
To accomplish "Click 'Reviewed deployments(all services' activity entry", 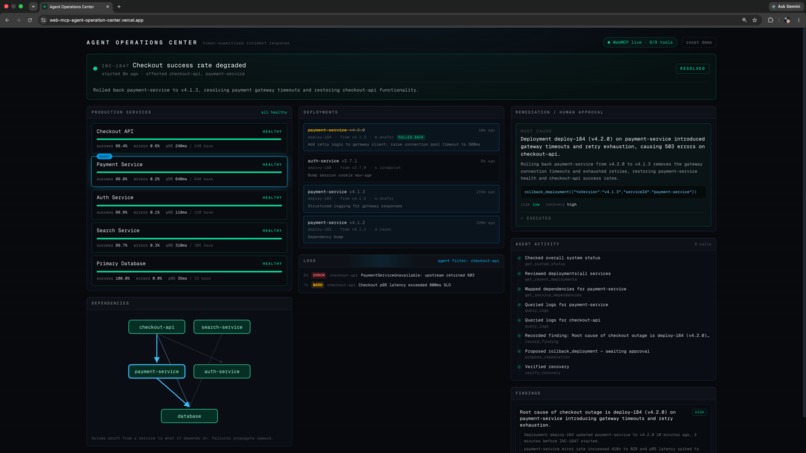I will 567,274.
